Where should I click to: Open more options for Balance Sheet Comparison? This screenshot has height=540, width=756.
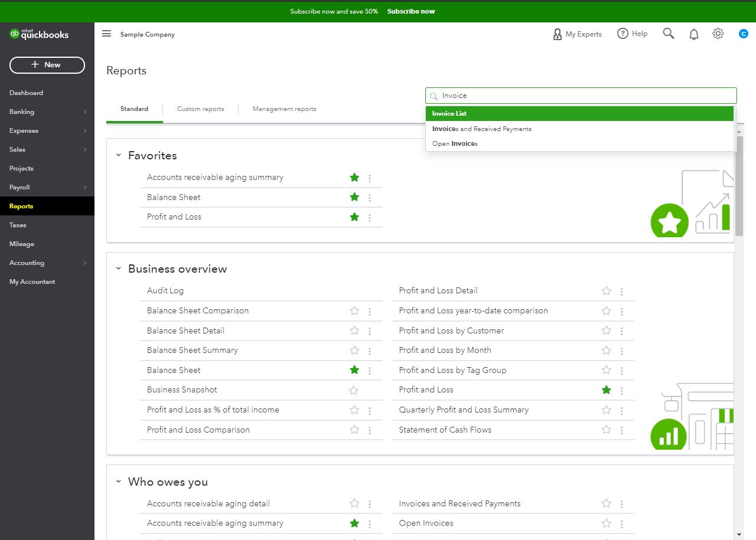click(370, 311)
